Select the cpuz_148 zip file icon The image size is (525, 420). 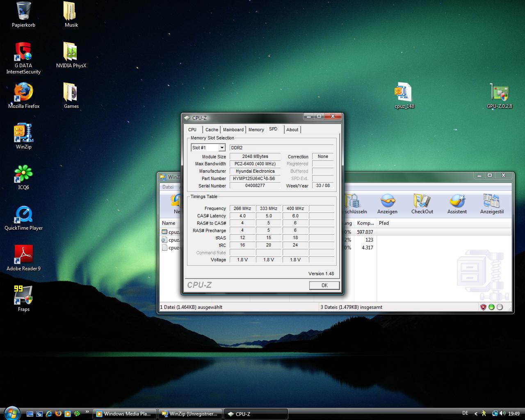[x=404, y=92]
